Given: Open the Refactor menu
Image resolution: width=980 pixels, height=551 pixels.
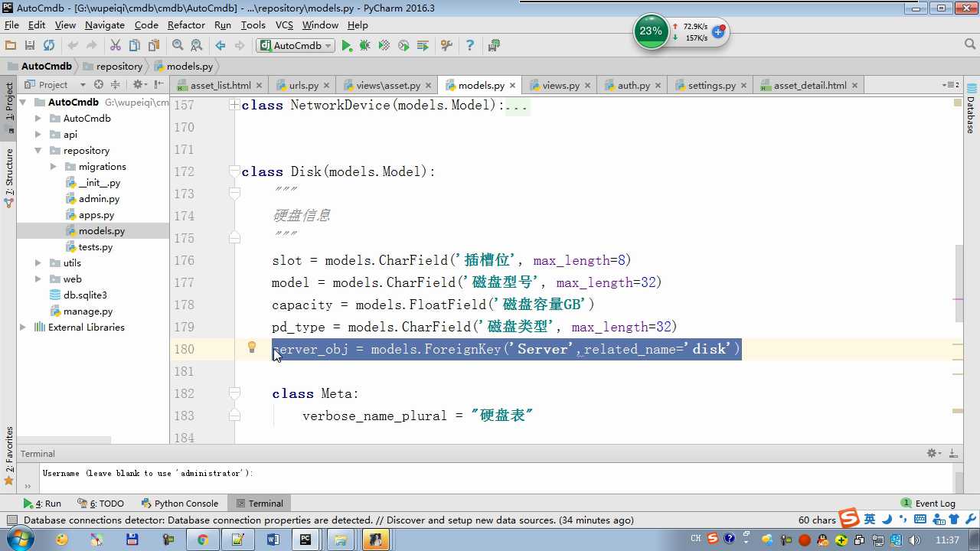Looking at the screenshot, I should tap(186, 25).
